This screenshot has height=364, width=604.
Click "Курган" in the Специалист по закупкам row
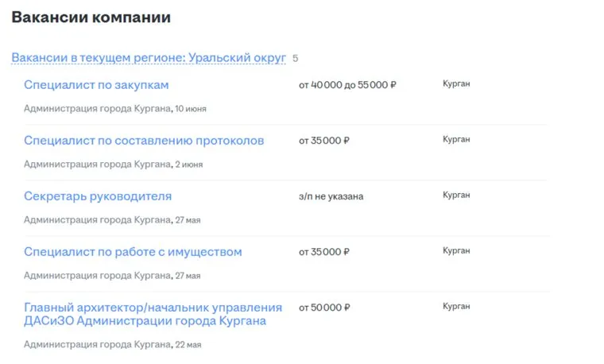(456, 83)
